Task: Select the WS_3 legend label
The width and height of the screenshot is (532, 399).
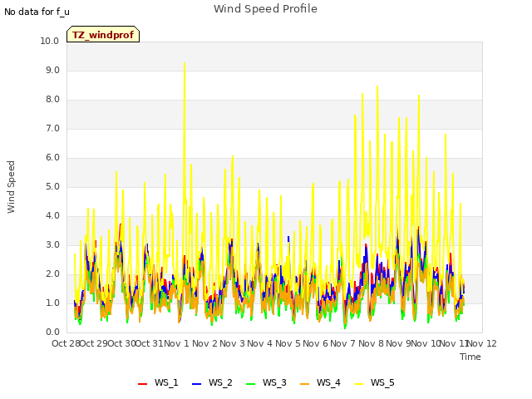Action: [x=274, y=382]
